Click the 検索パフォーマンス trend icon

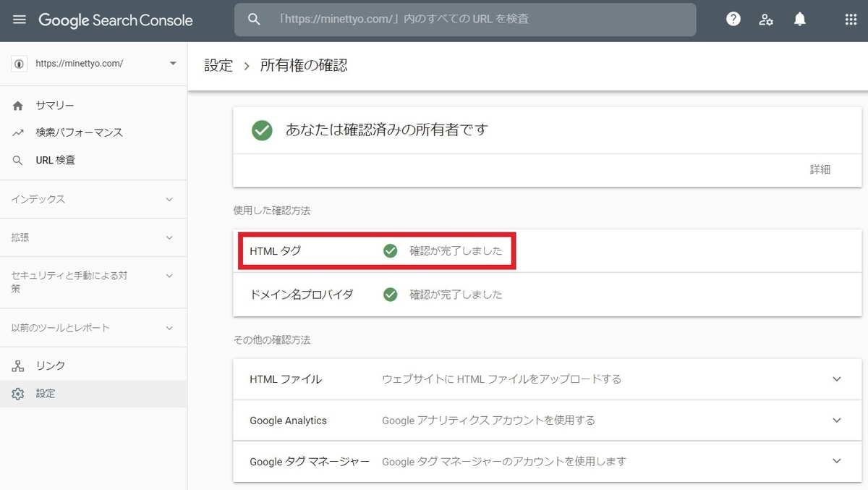[x=18, y=133]
